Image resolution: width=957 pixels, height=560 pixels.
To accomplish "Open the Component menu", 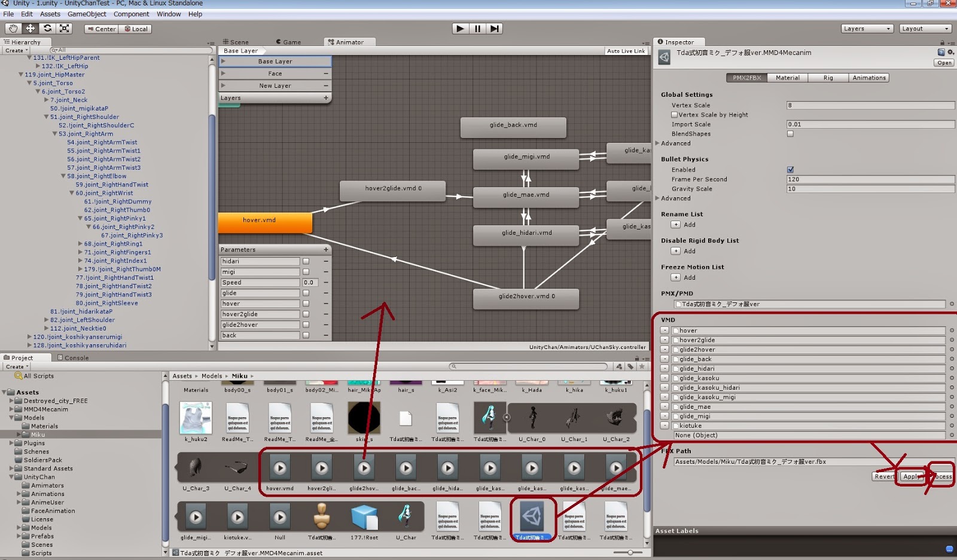I will (131, 14).
